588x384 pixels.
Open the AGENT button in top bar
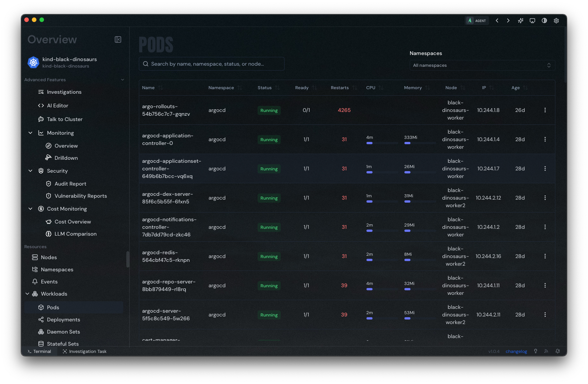point(477,20)
